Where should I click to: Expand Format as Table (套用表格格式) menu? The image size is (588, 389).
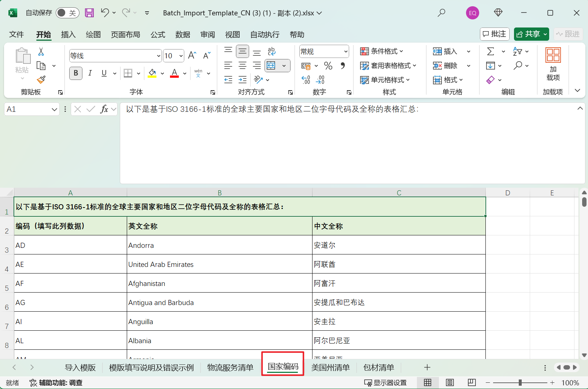[388, 66]
